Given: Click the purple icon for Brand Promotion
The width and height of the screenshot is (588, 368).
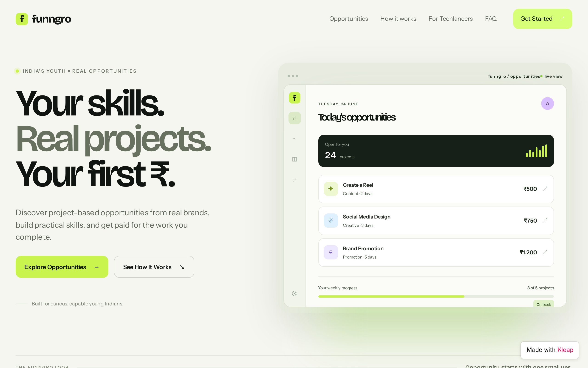Looking at the screenshot, I should click(x=331, y=252).
